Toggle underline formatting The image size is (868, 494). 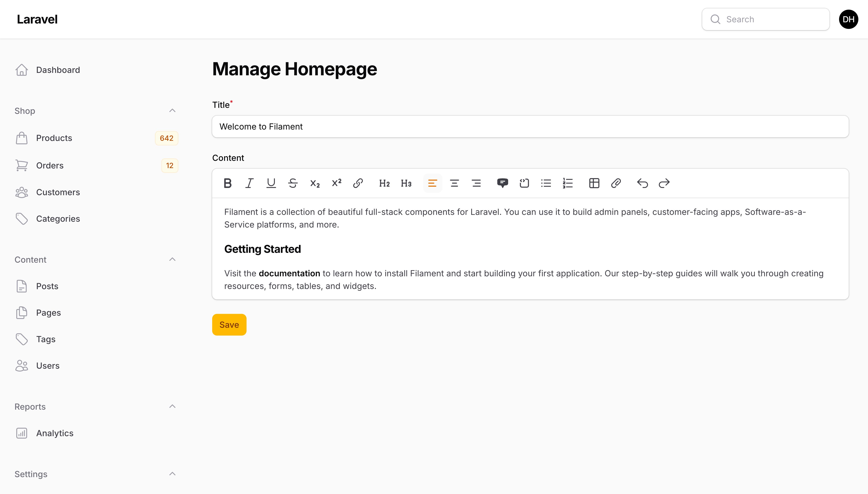coord(271,183)
